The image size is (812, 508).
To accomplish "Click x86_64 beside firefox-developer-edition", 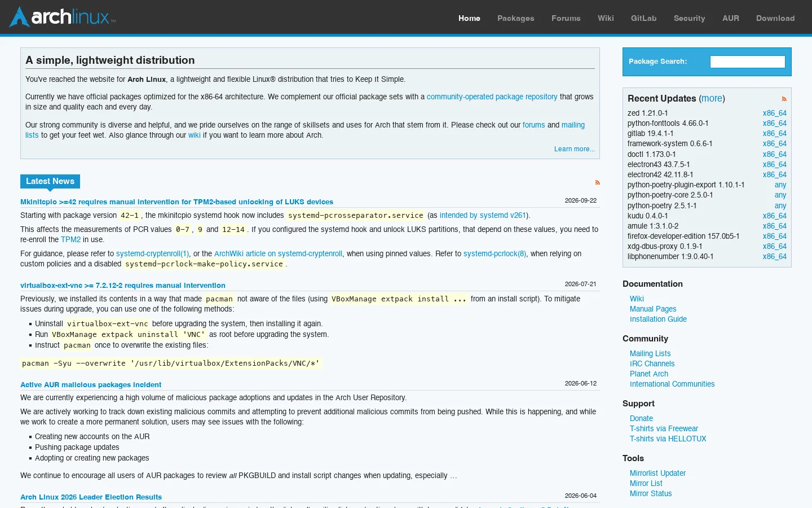I will [774, 236].
